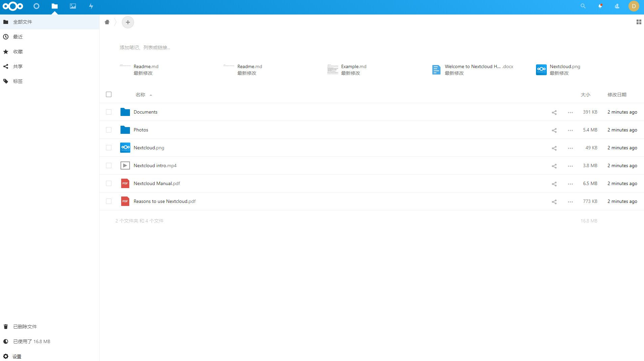Screen dimensions: 644x361
Task: Open more actions for Documents
Action: pyautogui.click(x=570, y=112)
